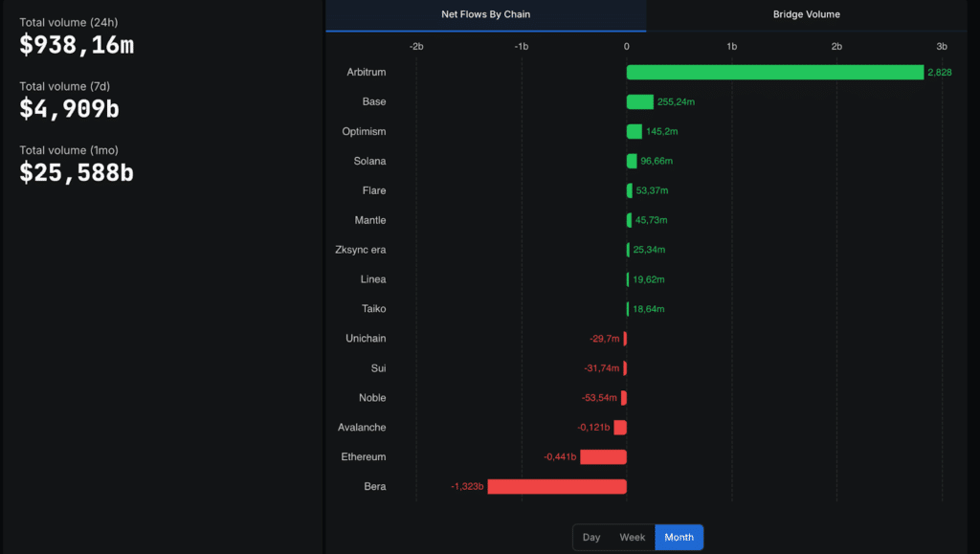Click the -0,121b value beside Avalanche

tap(593, 427)
